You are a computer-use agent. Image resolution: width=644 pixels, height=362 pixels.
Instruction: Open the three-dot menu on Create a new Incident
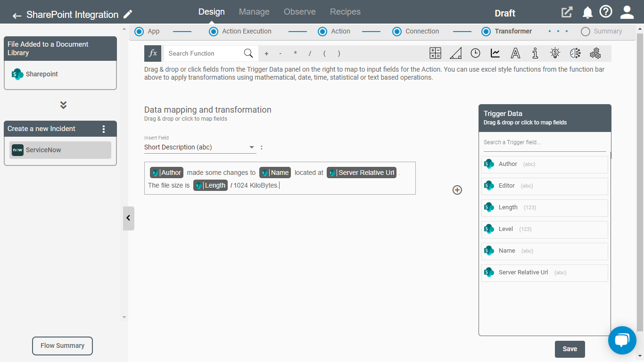[104, 129]
